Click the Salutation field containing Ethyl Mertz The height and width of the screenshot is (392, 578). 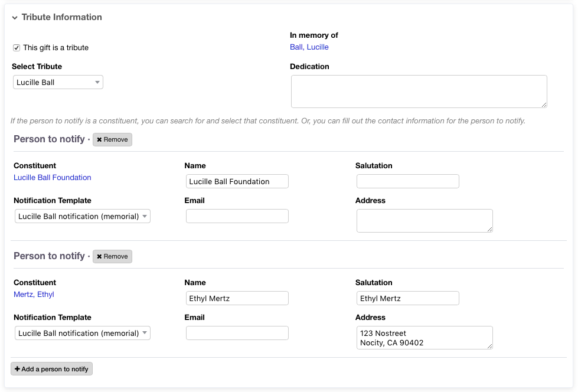point(408,298)
